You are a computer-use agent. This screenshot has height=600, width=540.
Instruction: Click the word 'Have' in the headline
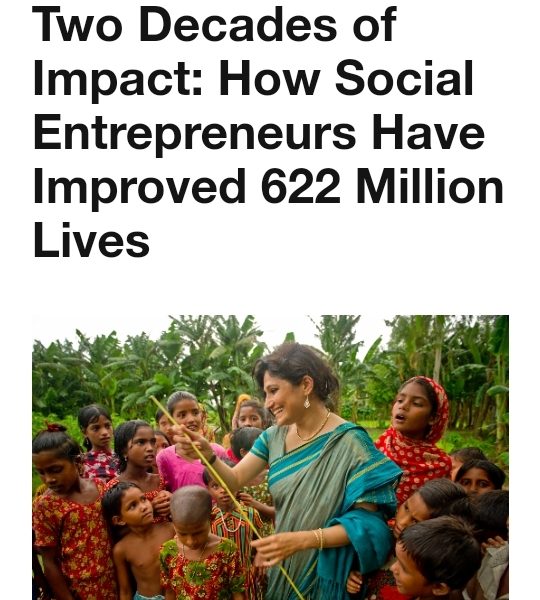click(429, 132)
